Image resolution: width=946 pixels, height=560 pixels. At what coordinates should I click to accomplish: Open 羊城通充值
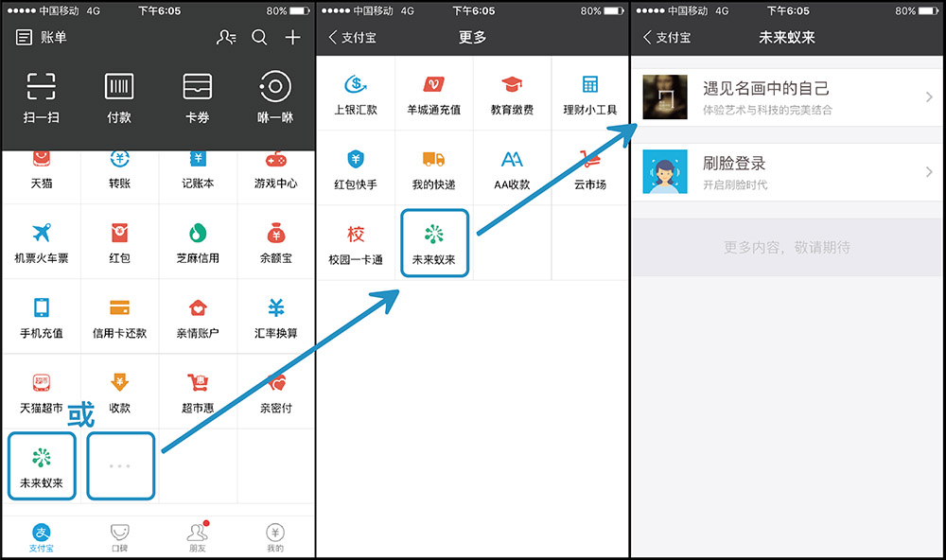[434, 95]
